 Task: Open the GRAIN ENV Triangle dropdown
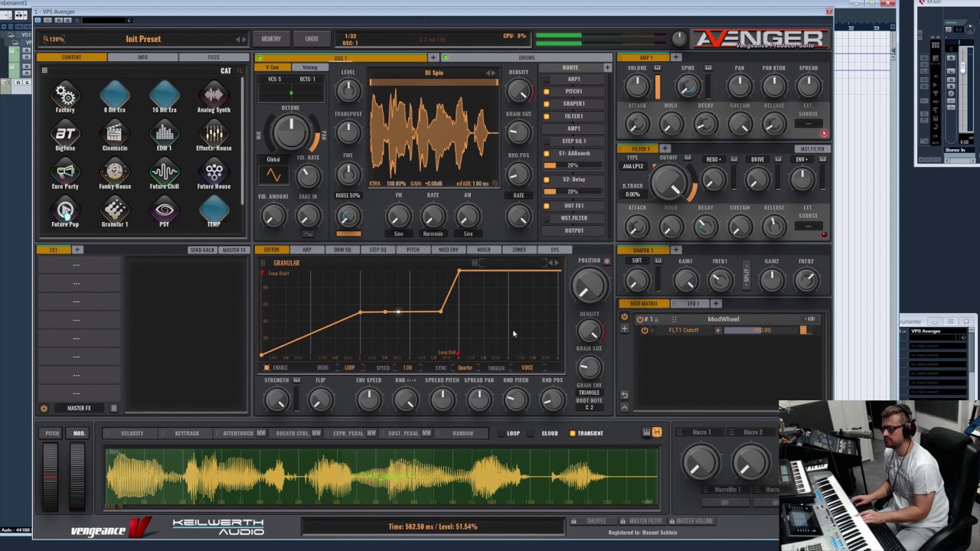[589, 393]
